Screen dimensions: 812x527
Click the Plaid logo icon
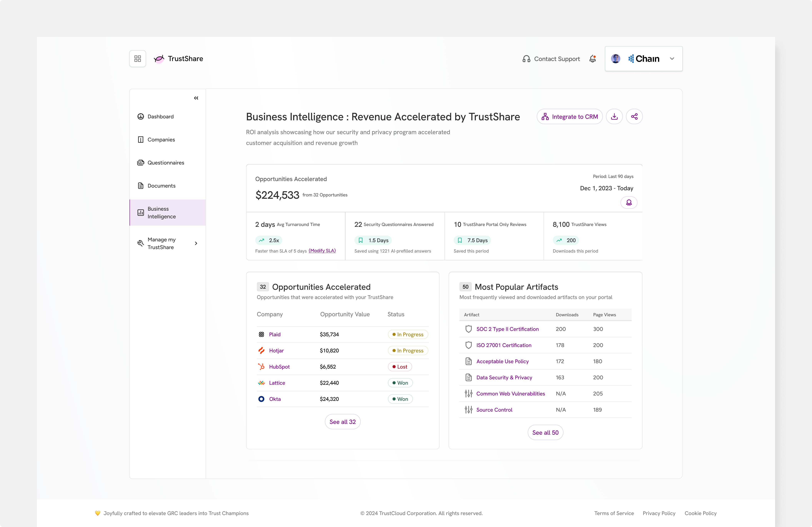(261, 335)
